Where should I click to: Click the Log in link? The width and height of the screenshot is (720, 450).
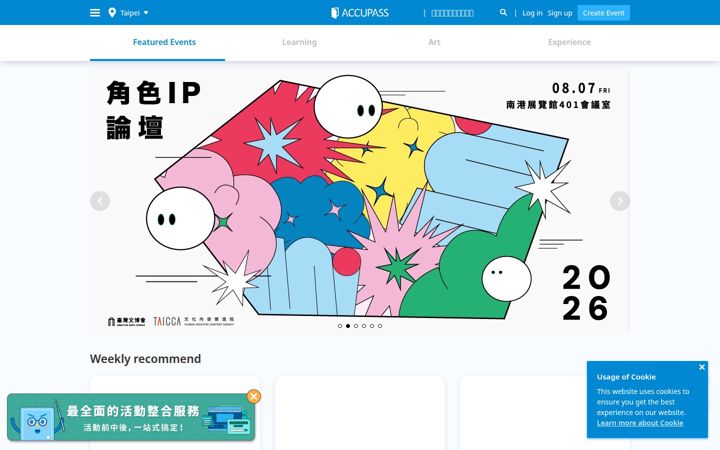pos(532,13)
